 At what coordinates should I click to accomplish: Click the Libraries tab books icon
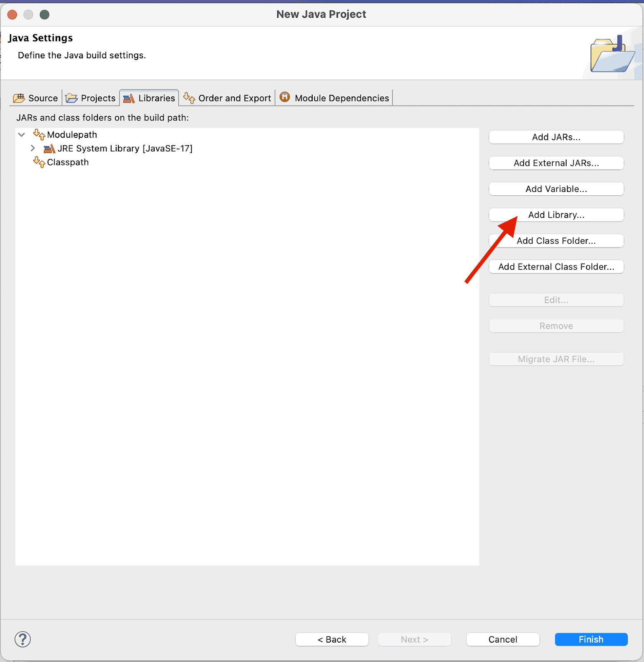(129, 98)
